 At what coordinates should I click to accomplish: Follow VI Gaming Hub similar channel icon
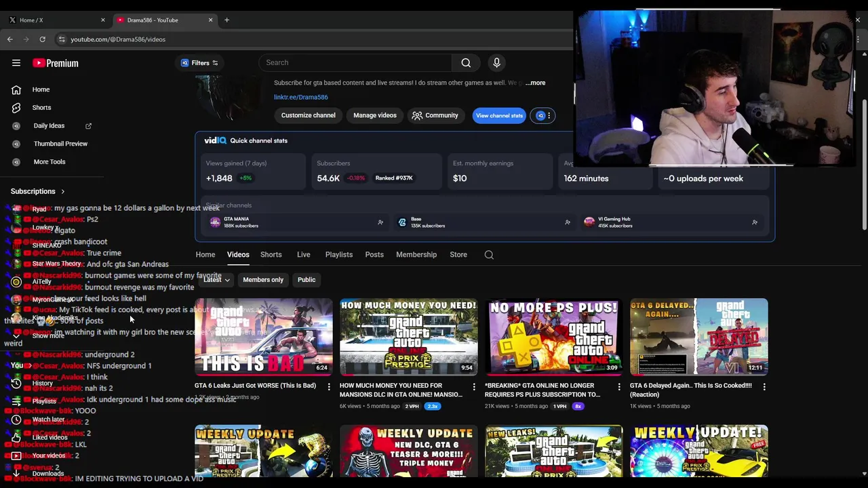(x=755, y=222)
